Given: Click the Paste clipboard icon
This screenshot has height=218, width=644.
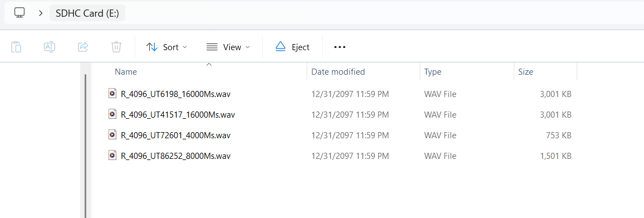Looking at the screenshot, I should 16,47.
